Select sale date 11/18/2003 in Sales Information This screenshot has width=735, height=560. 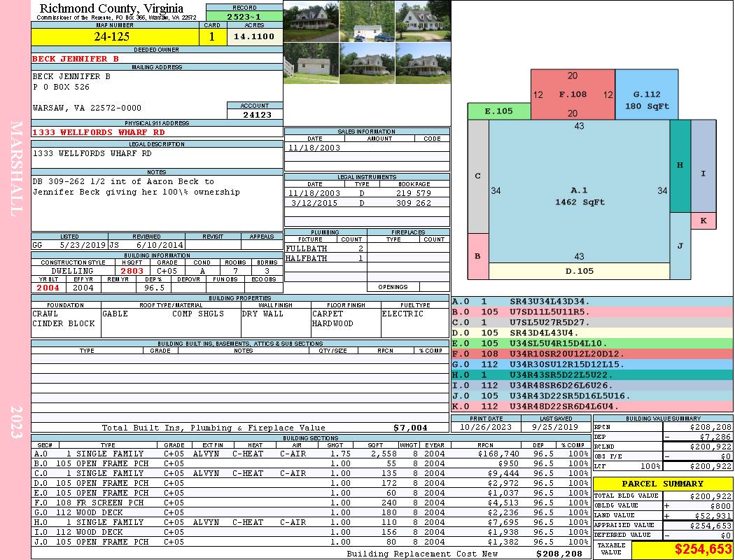click(x=314, y=147)
